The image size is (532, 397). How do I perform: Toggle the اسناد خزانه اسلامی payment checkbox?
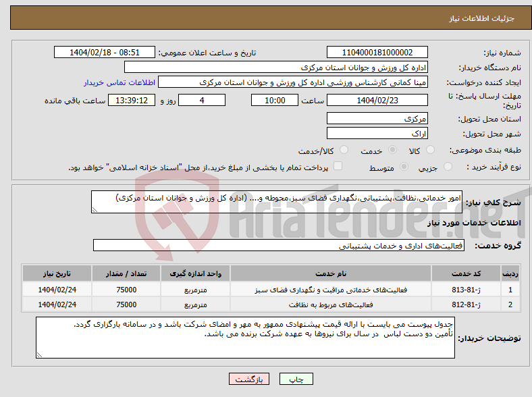pos(338,166)
